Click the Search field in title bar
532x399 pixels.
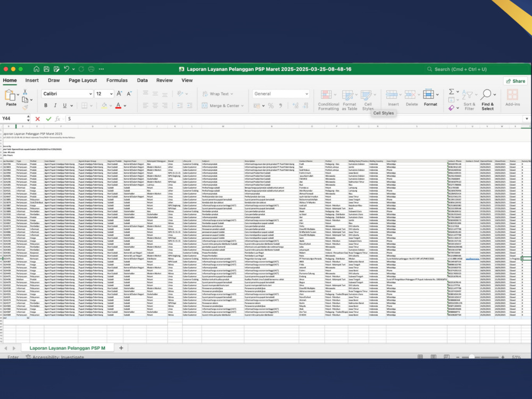(475, 69)
